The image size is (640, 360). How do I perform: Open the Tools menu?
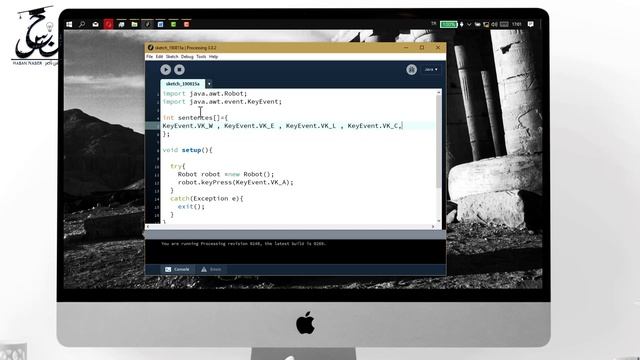click(x=201, y=57)
